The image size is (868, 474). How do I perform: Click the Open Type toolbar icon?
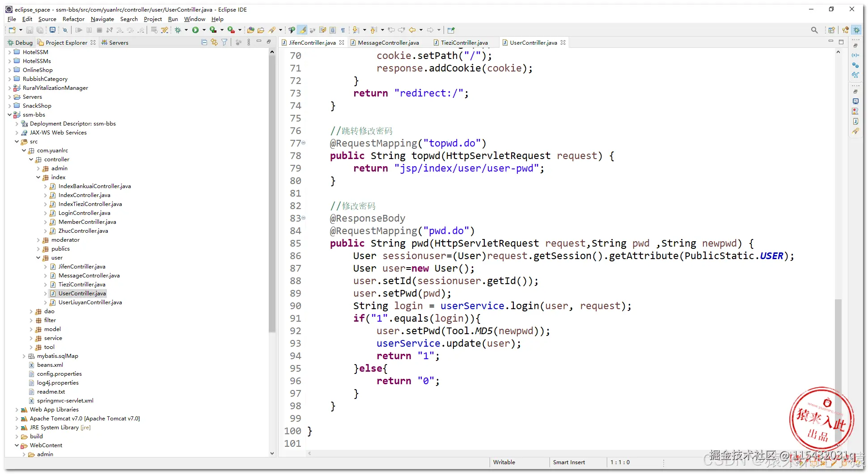click(250, 30)
